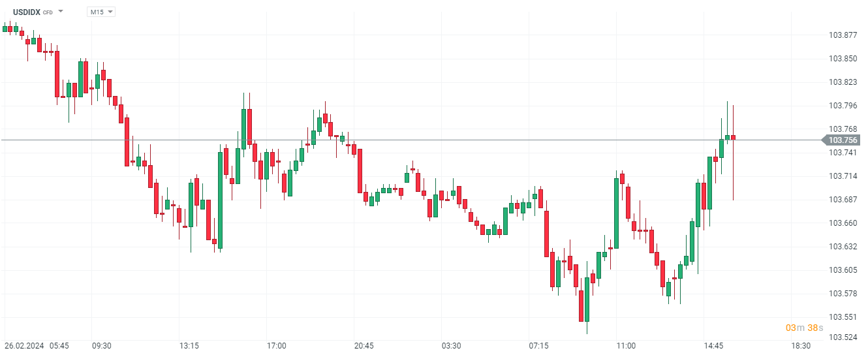Viewport: 868px width, 357px height.
Task: Click the 14:45 time axis label
Action: (713, 345)
